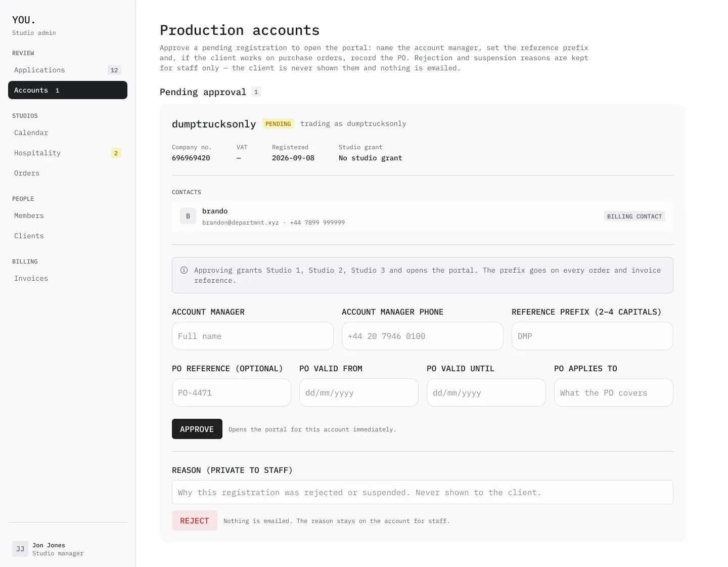Click company number 696969420
This screenshot has height=567, width=728.
click(191, 158)
